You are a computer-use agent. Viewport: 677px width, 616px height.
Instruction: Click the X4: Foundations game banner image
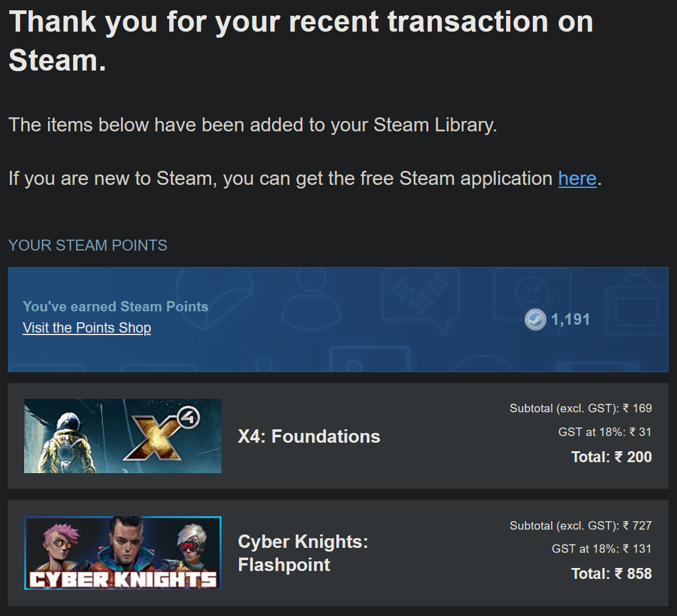coord(123,436)
